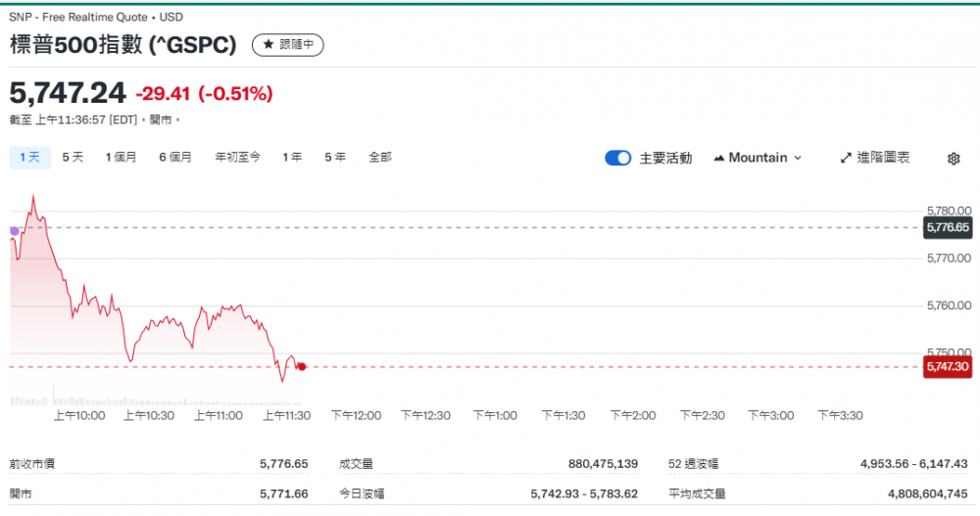980x516 pixels.
Task: Switch to 5天 time range
Action: (x=73, y=157)
